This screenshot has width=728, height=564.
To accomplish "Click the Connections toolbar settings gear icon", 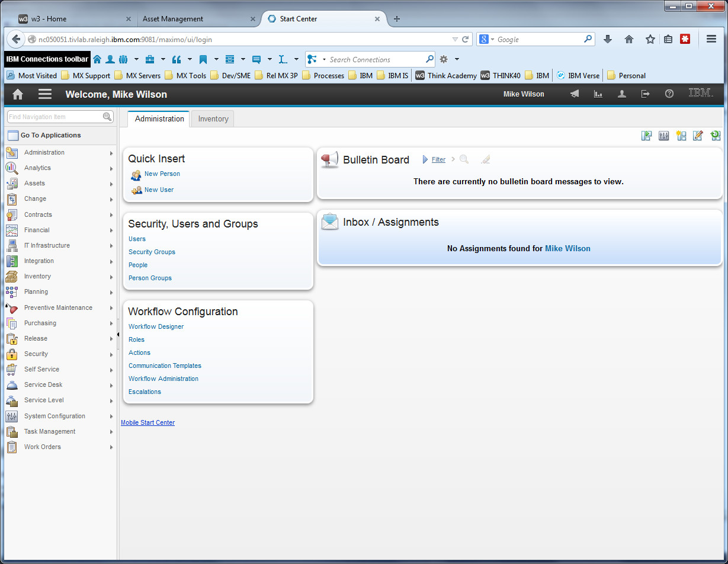I will pyautogui.click(x=443, y=59).
